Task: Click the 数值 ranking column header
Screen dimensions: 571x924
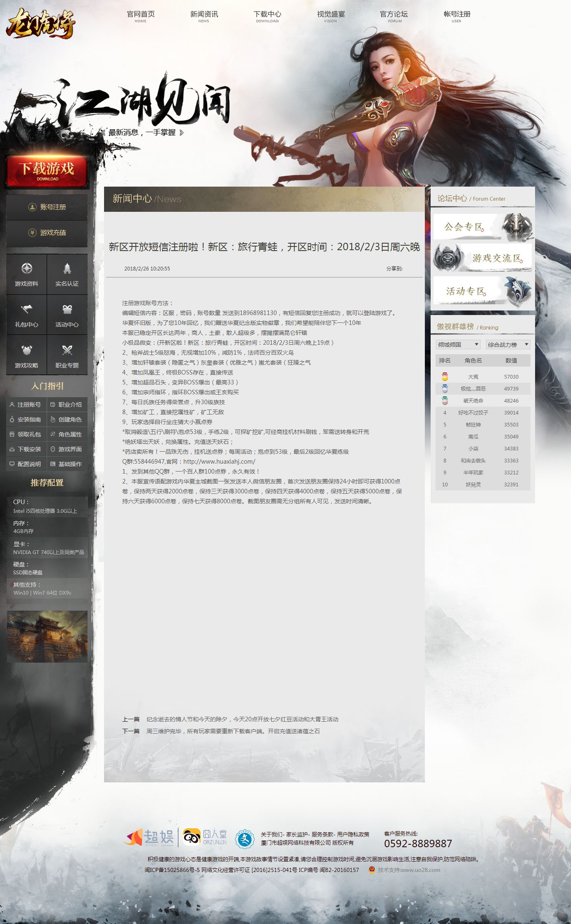Action: coord(511,360)
